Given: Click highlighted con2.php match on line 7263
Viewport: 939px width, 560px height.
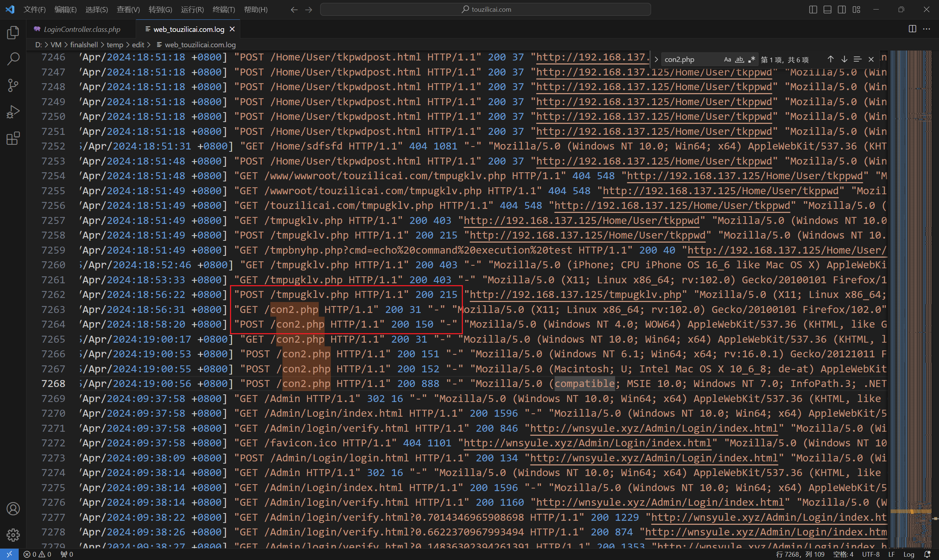Looking at the screenshot, I should coord(295,310).
